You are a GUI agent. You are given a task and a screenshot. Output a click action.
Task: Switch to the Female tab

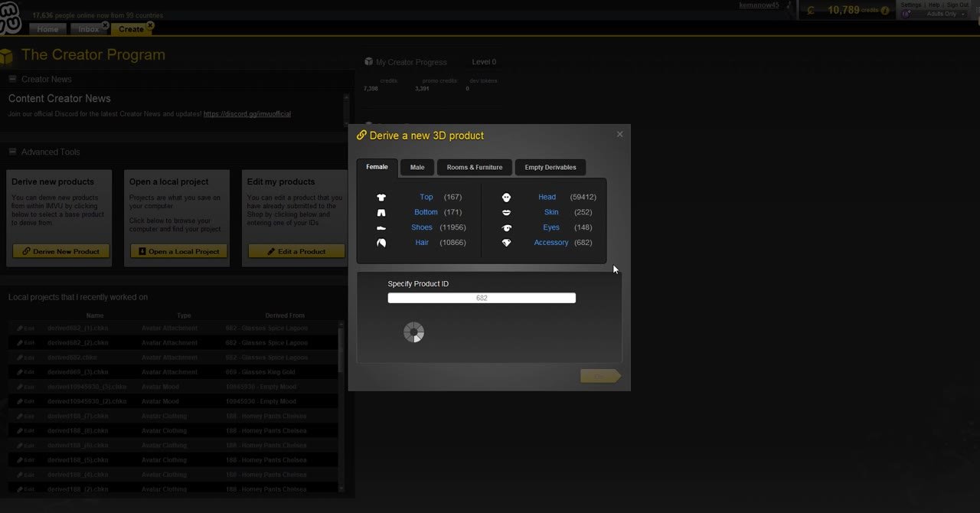[x=377, y=167]
